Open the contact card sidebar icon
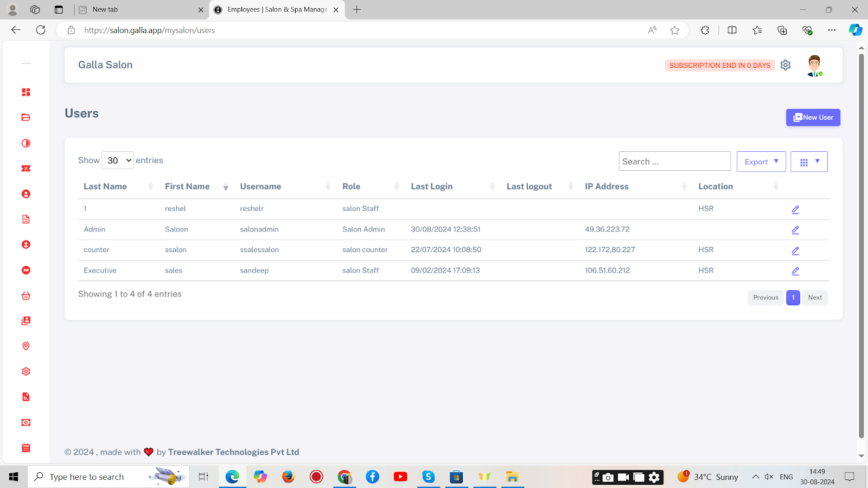This screenshot has width=868, height=488. tap(26, 321)
